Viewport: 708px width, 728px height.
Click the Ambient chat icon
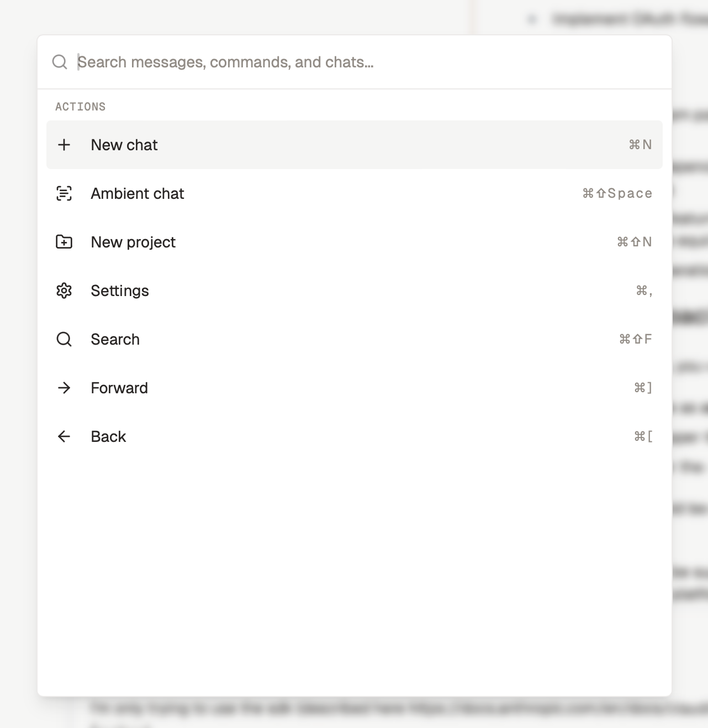pyautogui.click(x=65, y=193)
